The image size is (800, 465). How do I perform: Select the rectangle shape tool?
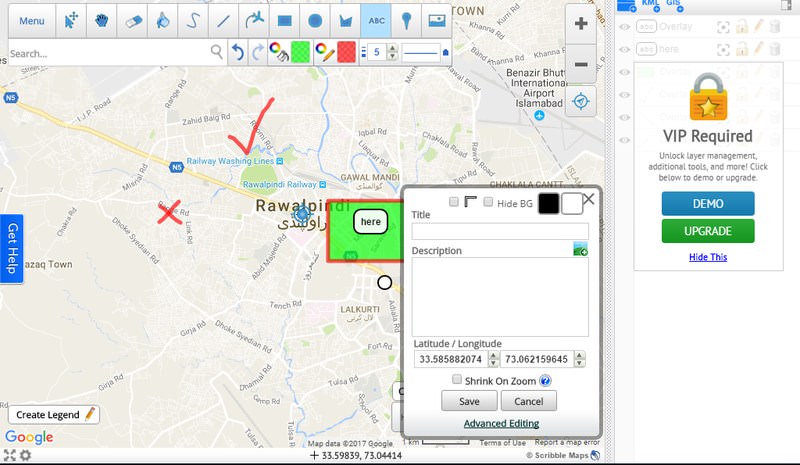(285, 21)
